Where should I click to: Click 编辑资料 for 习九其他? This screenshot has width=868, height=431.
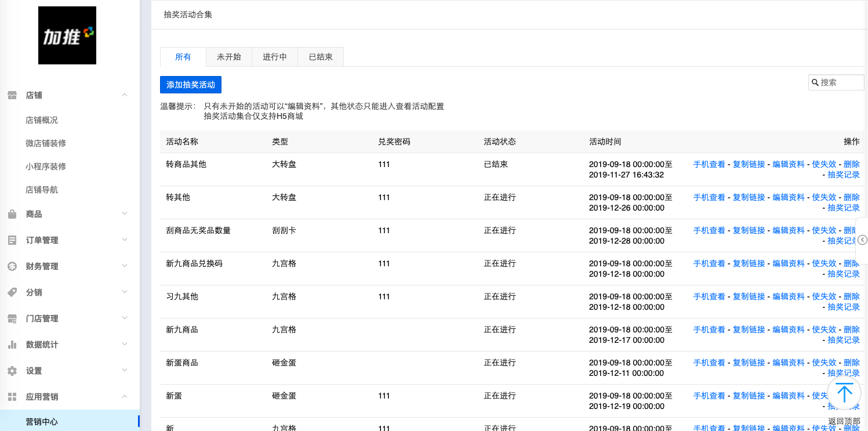[x=789, y=296]
